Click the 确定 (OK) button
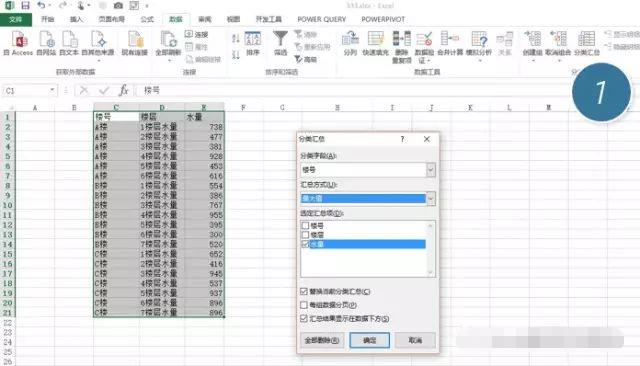Viewport: 640px width, 366px height. click(x=369, y=340)
